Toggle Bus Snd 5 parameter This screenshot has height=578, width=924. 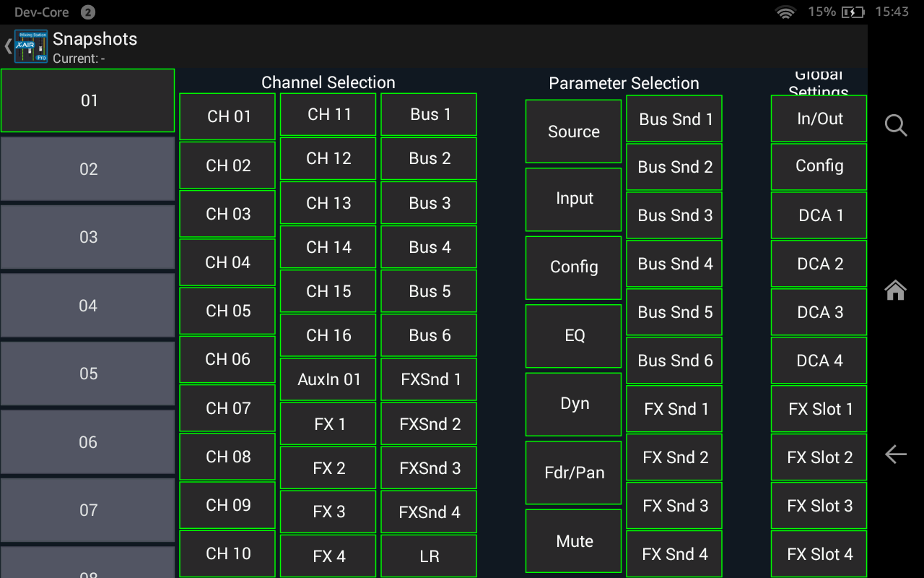(674, 312)
